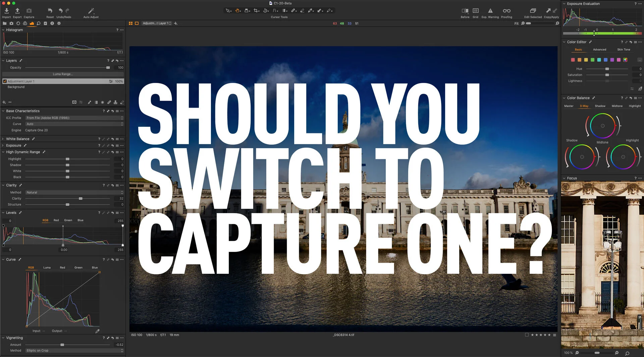Enable Exposure Warning icon
This screenshot has width=644, height=357.
pos(490,11)
